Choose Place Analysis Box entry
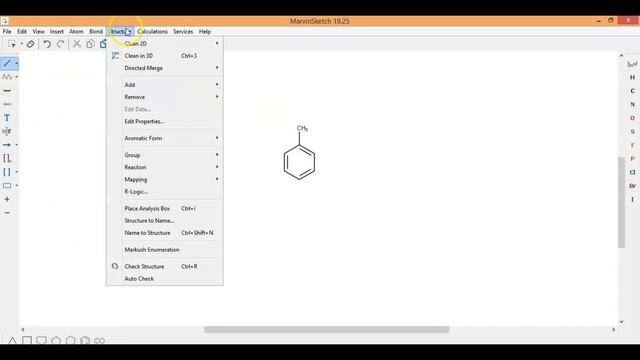This screenshot has width=640, height=360. [x=164, y=208]
